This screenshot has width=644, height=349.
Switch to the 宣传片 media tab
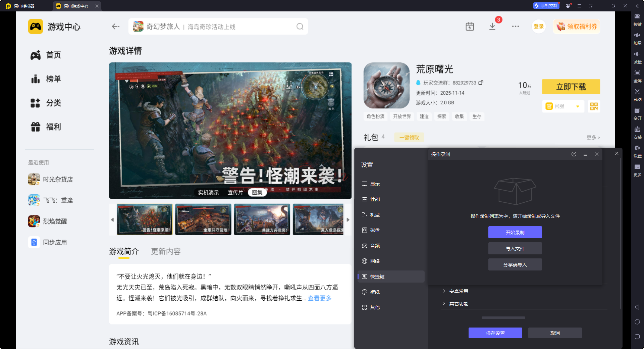pos(235,192)
